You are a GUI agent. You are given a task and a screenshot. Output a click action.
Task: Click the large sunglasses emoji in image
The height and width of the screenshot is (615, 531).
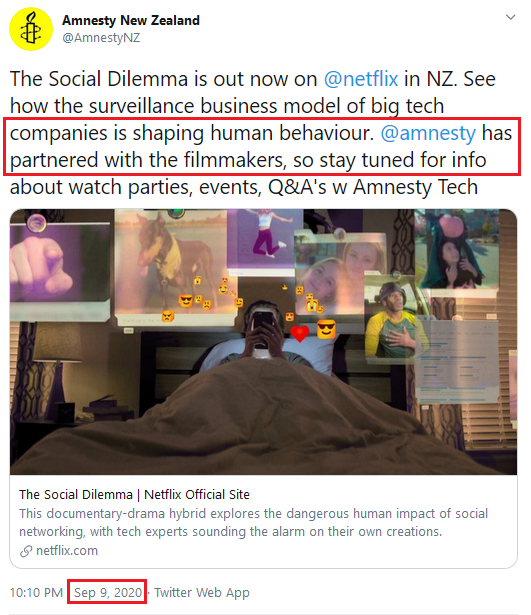tap(326, 329)
